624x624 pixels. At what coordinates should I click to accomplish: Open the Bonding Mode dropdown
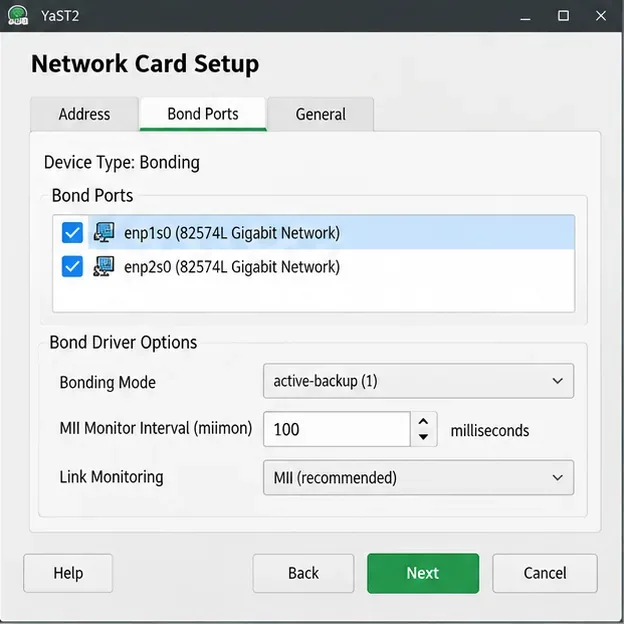tap(418, 381)
